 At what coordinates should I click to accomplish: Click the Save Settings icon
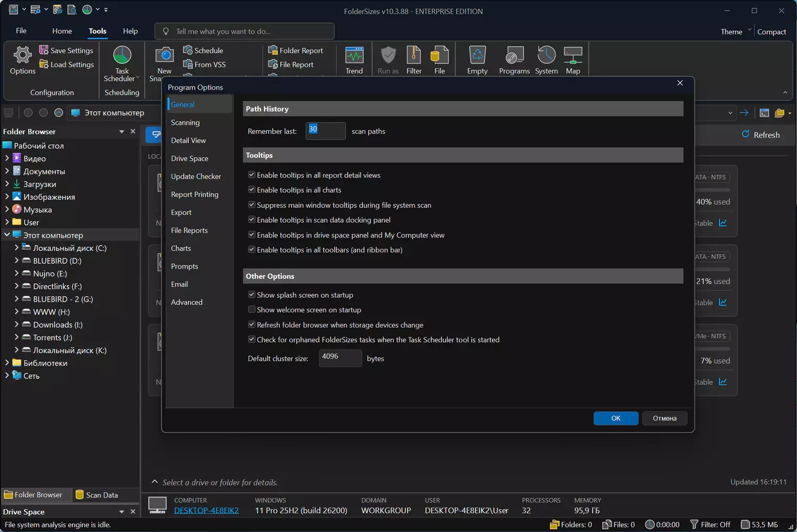pyautogui.click(x=44, y=50)
